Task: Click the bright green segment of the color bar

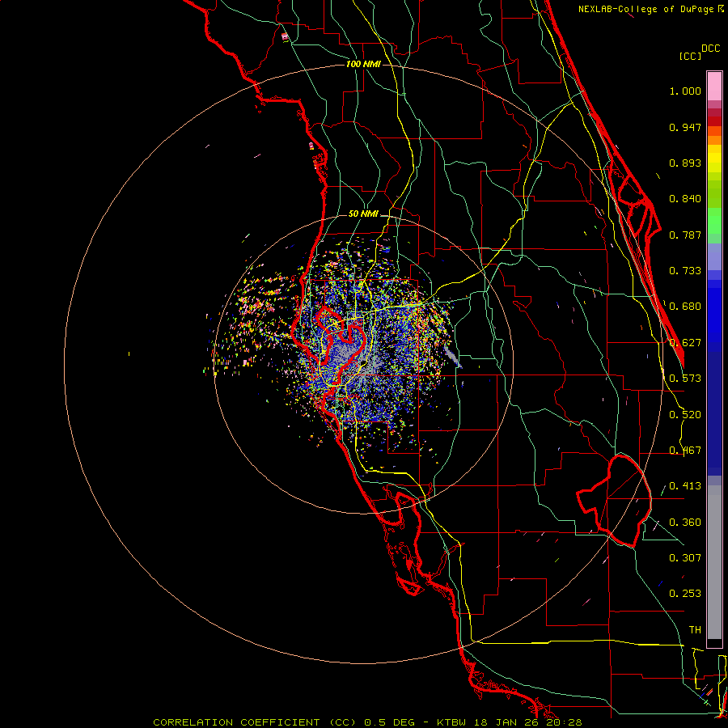Action: click(x=714, y=221)
